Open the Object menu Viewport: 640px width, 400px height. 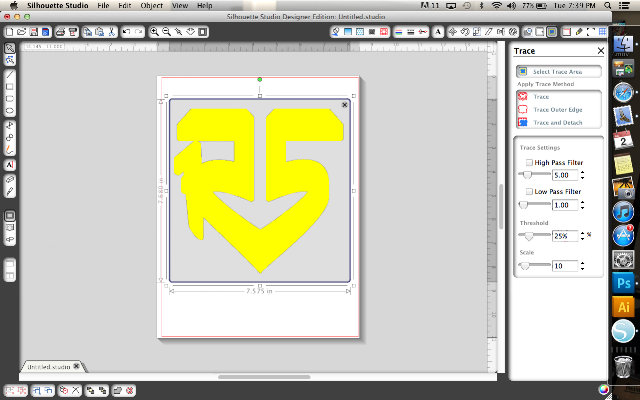(151, 5)
